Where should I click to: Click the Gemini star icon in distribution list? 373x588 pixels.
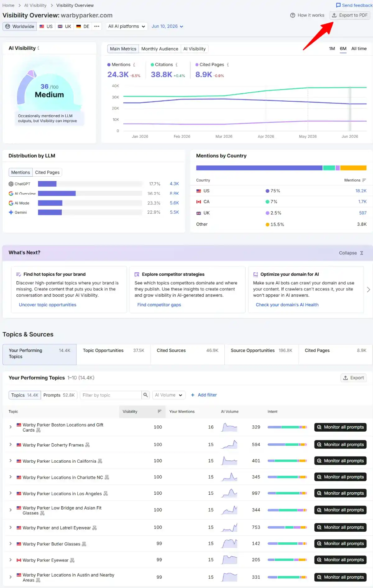[x=11, y=212]
